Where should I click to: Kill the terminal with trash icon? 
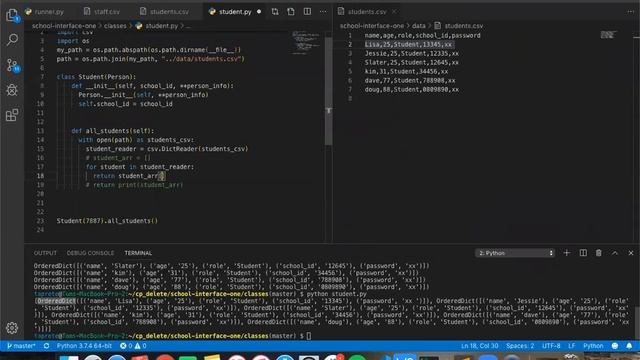tap(599, 253)
